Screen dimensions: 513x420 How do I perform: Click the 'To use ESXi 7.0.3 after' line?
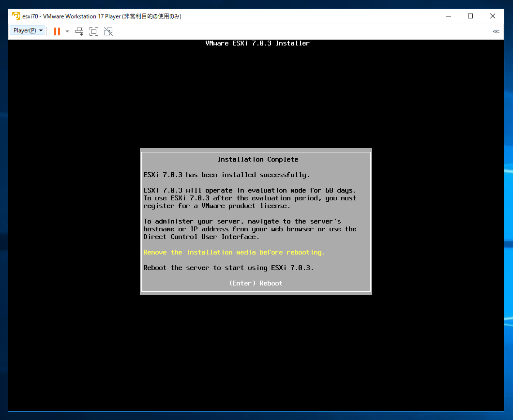click(250, 198)
